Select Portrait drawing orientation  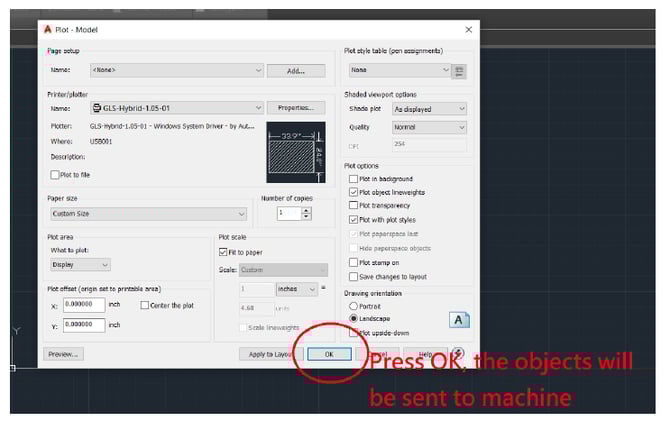pyautogui.click(x=353, y=306)
